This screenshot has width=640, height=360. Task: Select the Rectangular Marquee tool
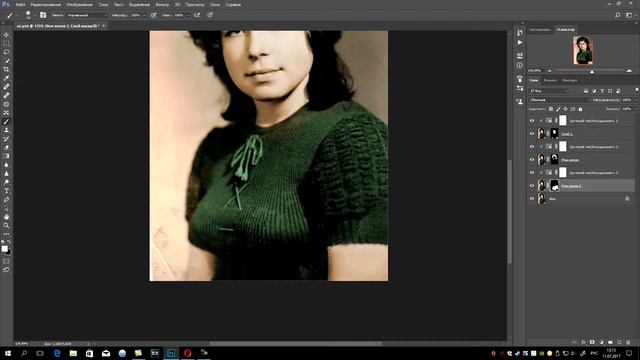coord(6,44)
